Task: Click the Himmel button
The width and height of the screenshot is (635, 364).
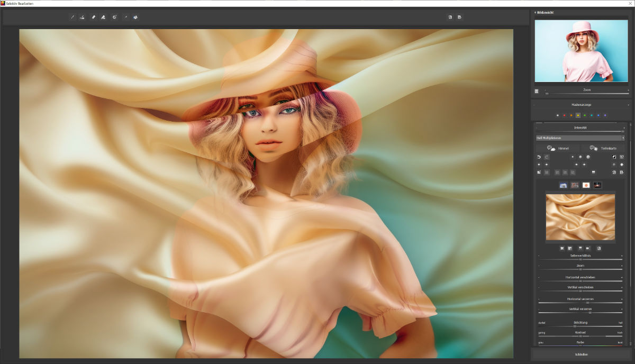Action: click(558, 148)
